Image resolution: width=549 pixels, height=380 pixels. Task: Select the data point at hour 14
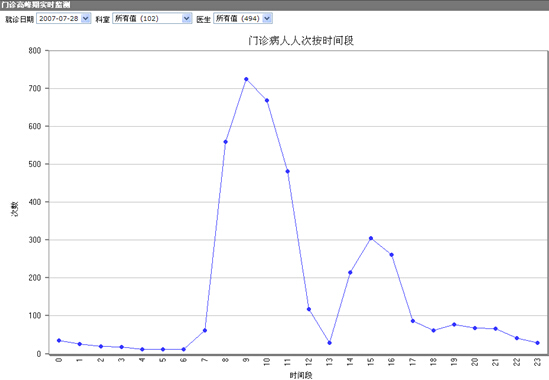coord(350,272)
